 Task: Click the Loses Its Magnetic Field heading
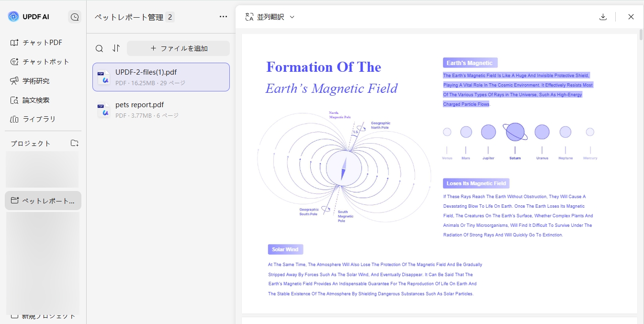tap(476, 183)
